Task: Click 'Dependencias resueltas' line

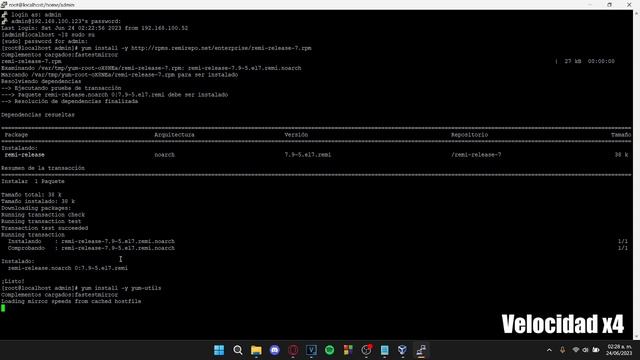Action: click(38, 115)
